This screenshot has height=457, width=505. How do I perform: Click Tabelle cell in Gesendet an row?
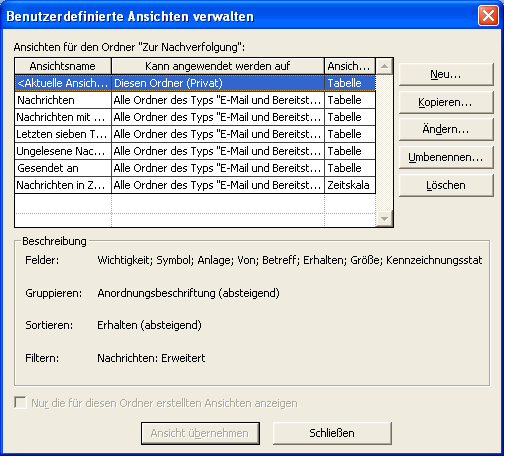350,168
